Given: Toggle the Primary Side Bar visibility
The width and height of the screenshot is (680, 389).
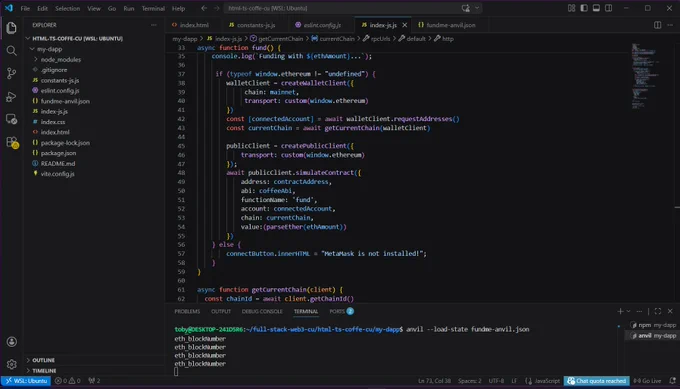Looking at the screenshot, I should click(x=584, y=8).
